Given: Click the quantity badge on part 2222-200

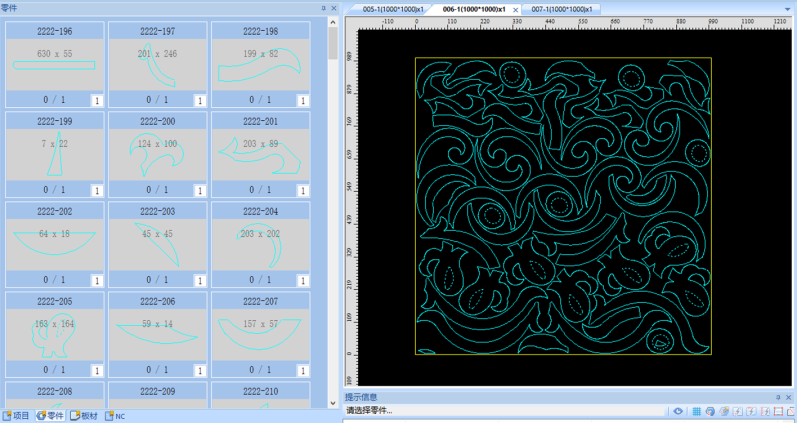Looking at the screenshot, I should point(200,191).
